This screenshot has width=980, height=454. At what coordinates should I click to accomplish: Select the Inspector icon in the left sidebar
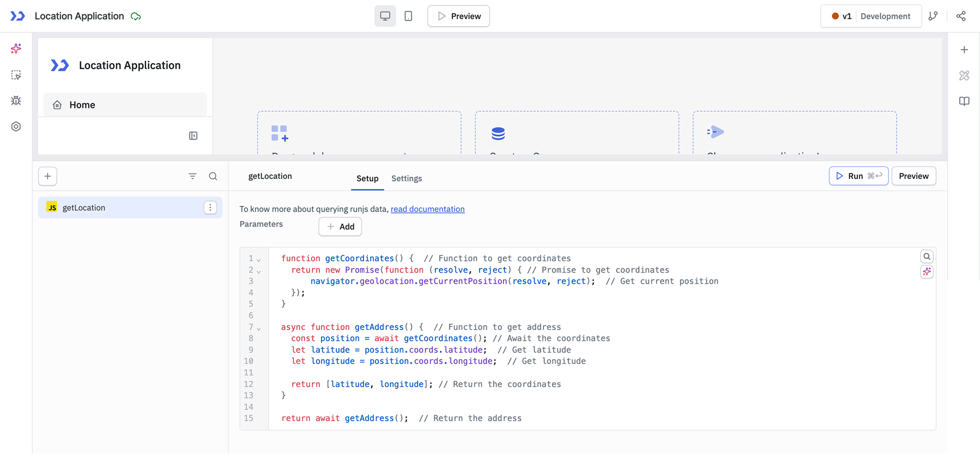16,75
